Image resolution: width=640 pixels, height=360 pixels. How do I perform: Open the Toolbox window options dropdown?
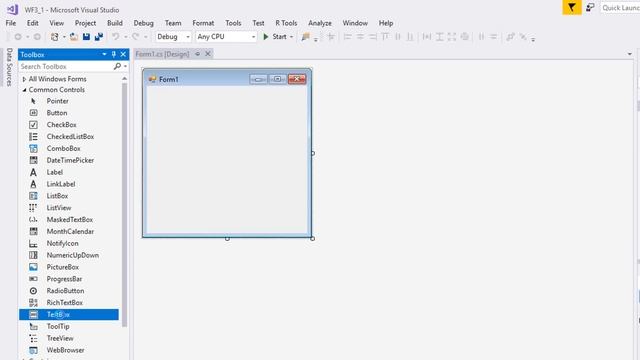(x=104, y=54)
